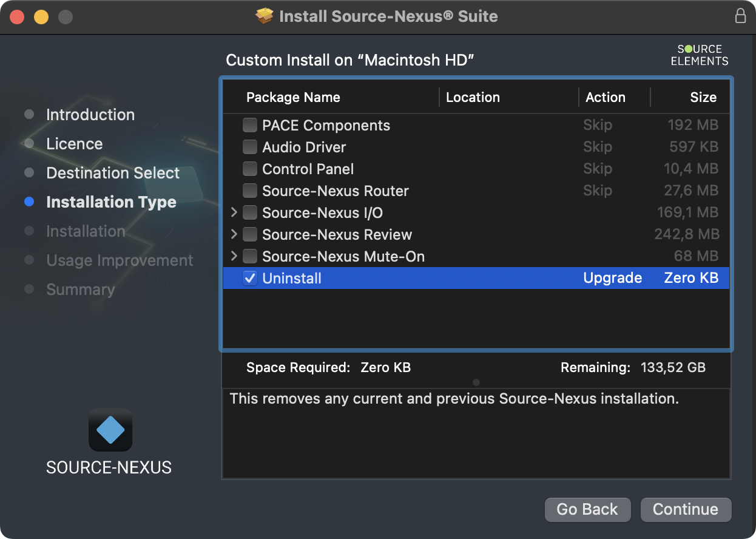Click the Source-Nexus Router name
Screen dimensions: 756x539
click(336, 191)
